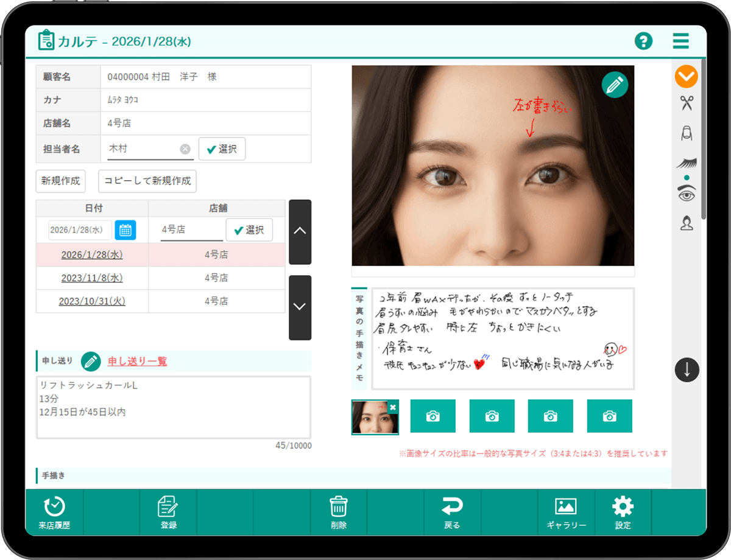Open the ギャラリー gallery
Viewport: 731px width, 560px height.
(566, 513)
